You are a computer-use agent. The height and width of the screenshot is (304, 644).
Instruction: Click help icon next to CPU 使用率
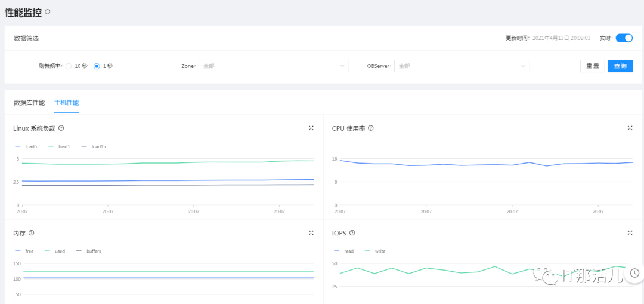[x=371, y=128]
